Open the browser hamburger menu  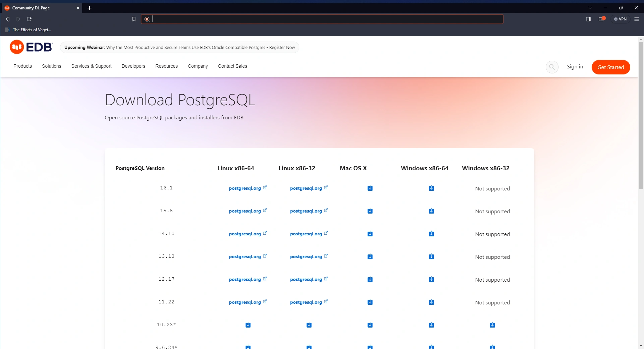pos(637,19)
